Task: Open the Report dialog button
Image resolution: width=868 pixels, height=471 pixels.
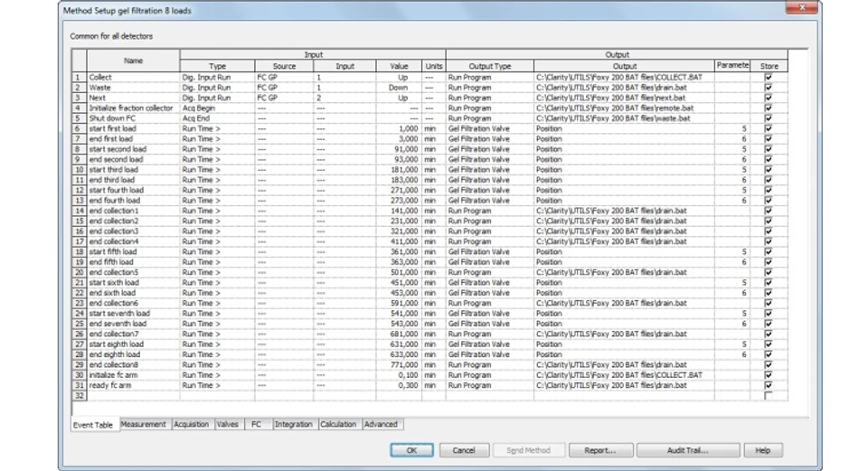Action: tap(600, 450)
